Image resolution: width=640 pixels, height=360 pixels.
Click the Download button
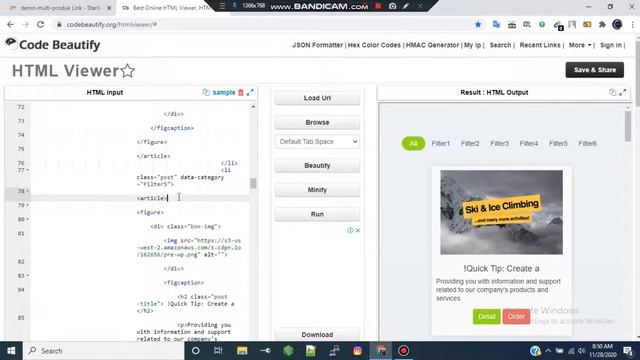(317, 334)
